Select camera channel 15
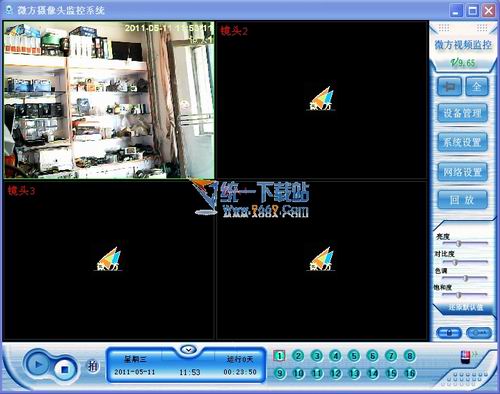Screen dimensions: 500x394 (391, 373)
